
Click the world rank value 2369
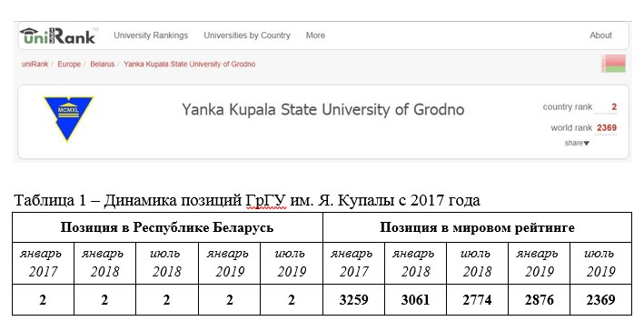607,128
